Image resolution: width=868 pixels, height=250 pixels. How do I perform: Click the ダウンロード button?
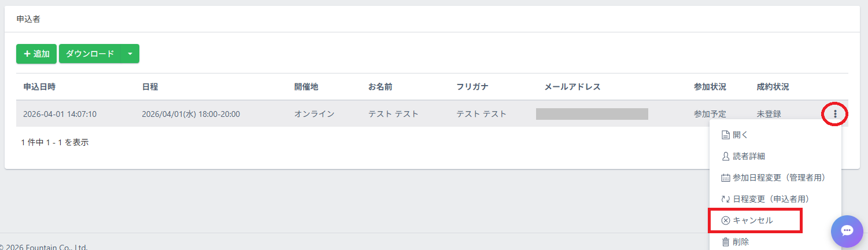[x=90, y=54]
